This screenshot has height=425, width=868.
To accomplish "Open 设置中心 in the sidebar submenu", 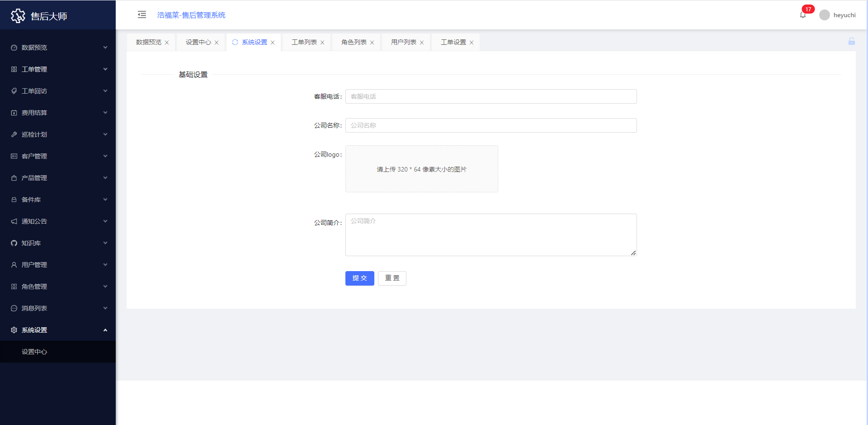I will click(34, 352).
